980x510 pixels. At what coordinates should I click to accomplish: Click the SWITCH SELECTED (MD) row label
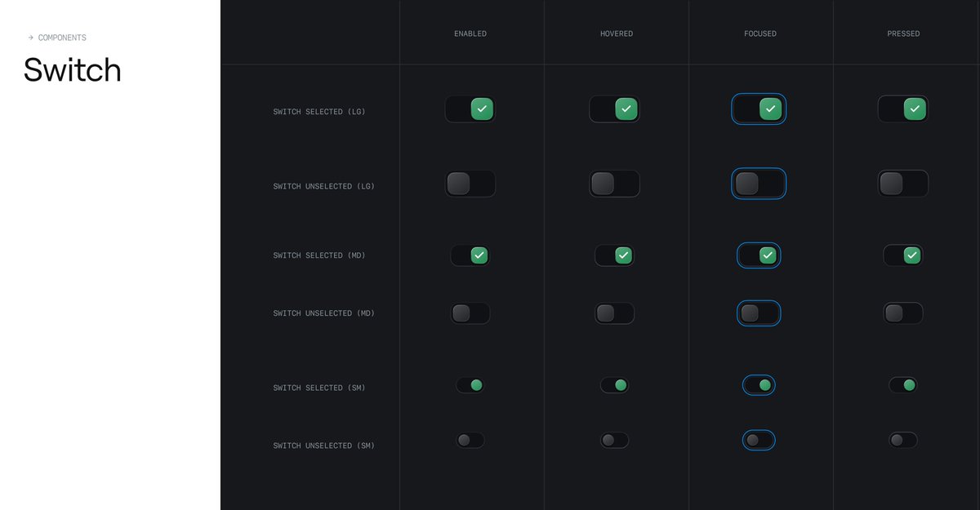pos(319,255)
